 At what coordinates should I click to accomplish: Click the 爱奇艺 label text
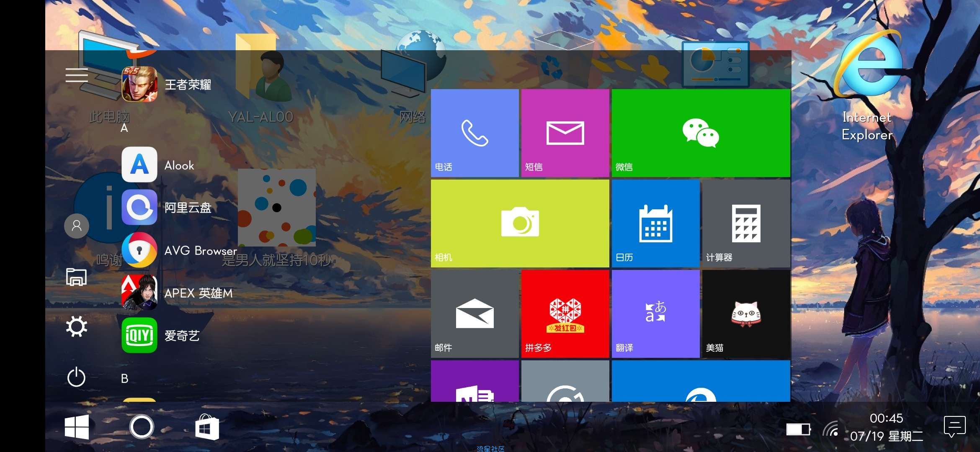(x=182, y=336)
